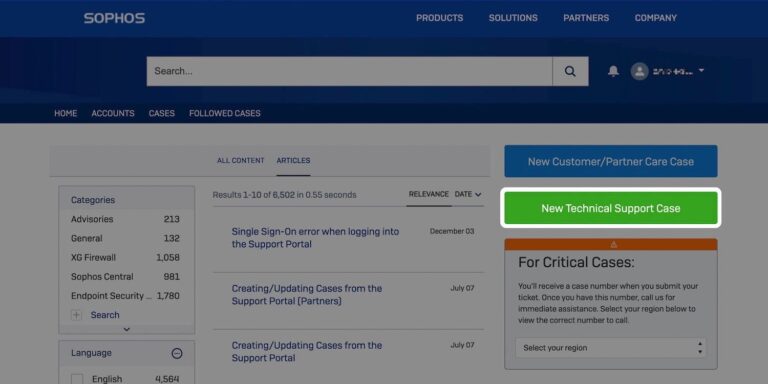Screen dimensions: 768x384
Task: Go to the ACCOUNTS tab
Action: click(x=113, y=113)
